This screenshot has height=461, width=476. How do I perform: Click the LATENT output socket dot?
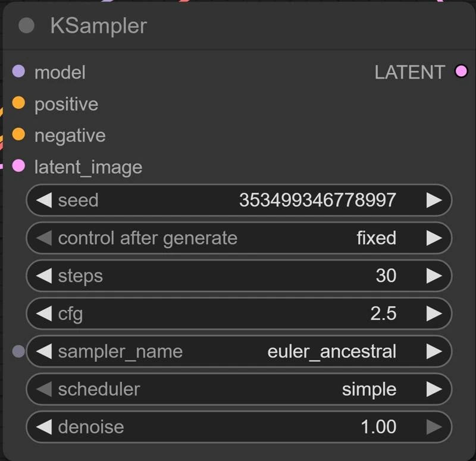pos(461,71)
